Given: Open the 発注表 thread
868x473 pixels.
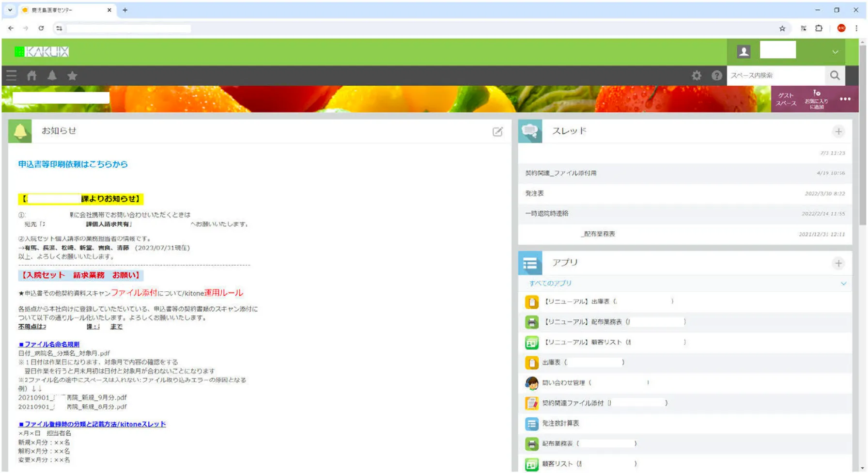Looking at the screenshot, I should (535, 193).
